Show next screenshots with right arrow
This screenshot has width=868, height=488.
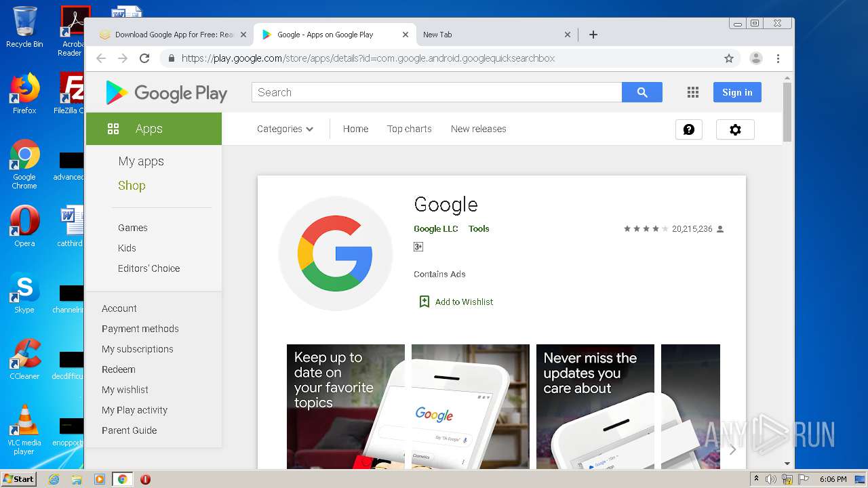click(x=732, y=449)
